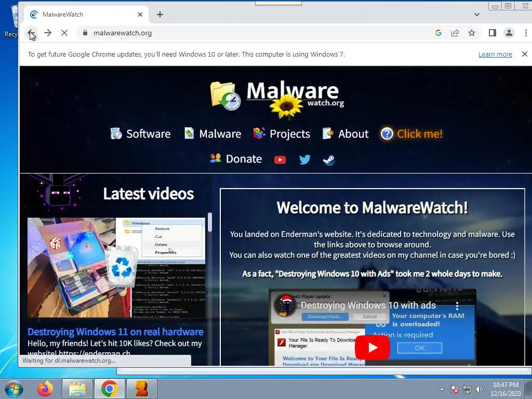Open the Learn more link
Viewport: 532px width, 399px height.
pos(495,54)
